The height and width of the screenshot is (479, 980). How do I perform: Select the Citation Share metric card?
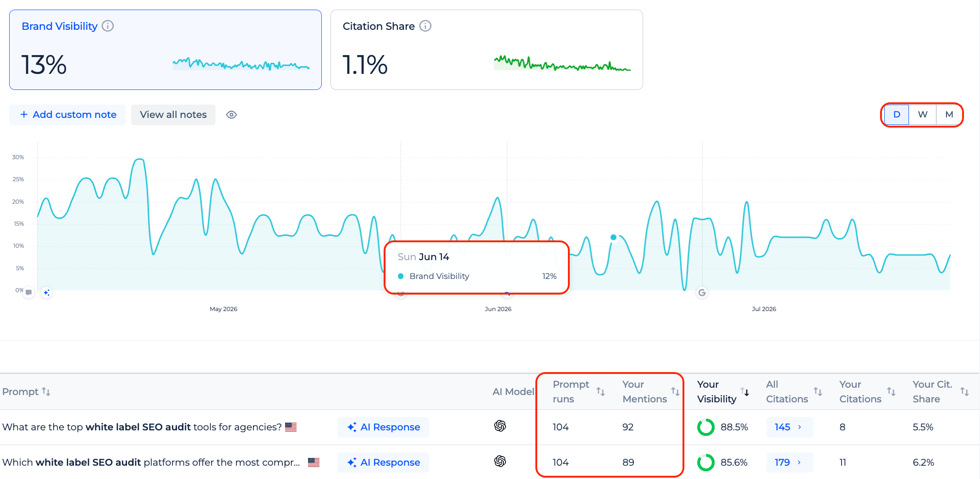pyautogui.click(x=487, y=50)
